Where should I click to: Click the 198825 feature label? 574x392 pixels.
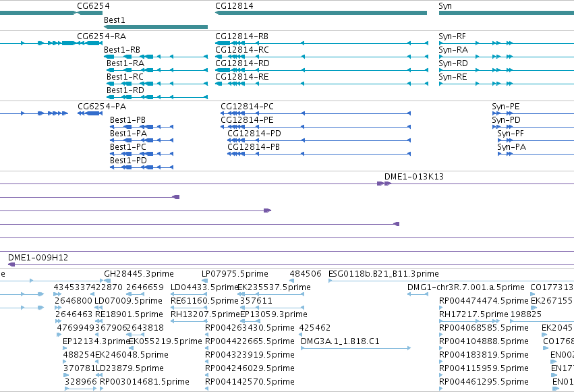pos(525,314)
